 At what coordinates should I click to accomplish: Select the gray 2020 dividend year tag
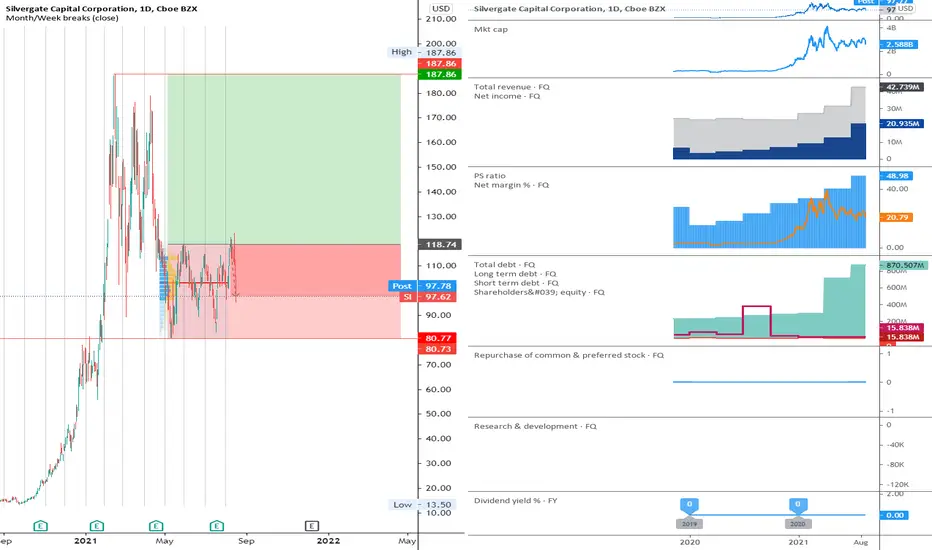[798, 524]
